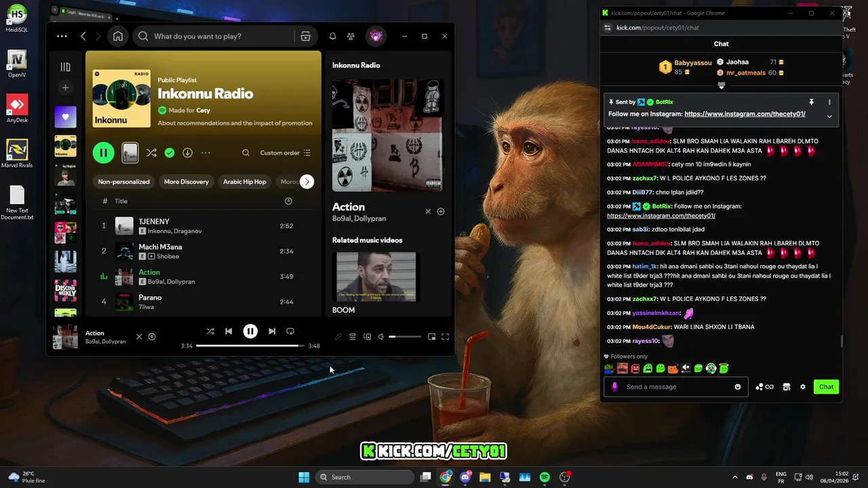The height and width of the screenshot is (488, 868).
Task: Click muted speaker emote in Kick chat
Action: (x=686, y=369)
